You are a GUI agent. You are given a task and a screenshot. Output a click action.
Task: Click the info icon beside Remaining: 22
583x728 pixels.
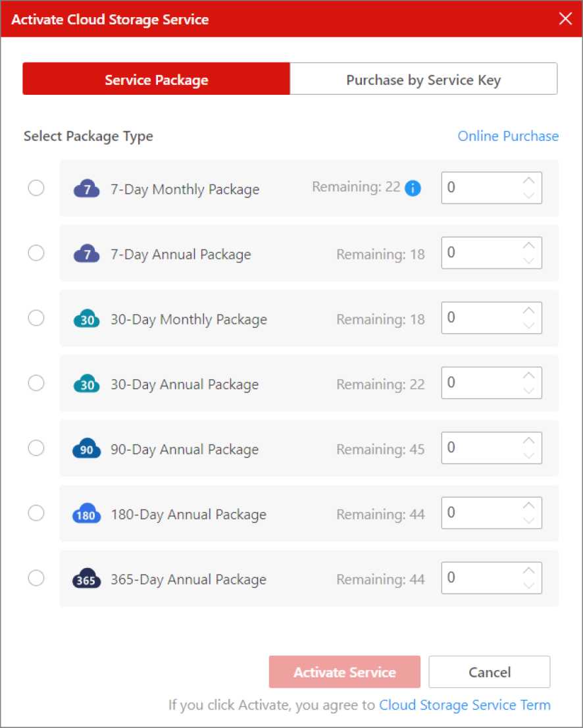click(x=413, y=188)
